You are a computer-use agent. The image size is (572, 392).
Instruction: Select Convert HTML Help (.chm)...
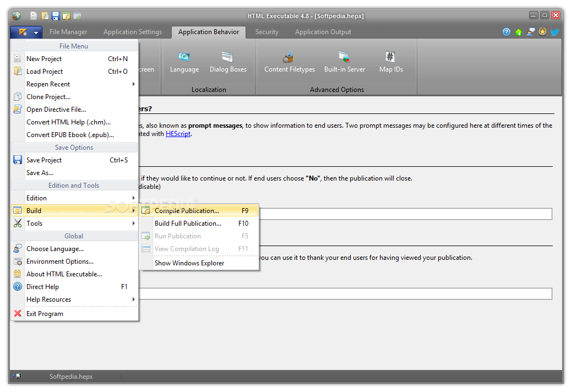(74, 122)
